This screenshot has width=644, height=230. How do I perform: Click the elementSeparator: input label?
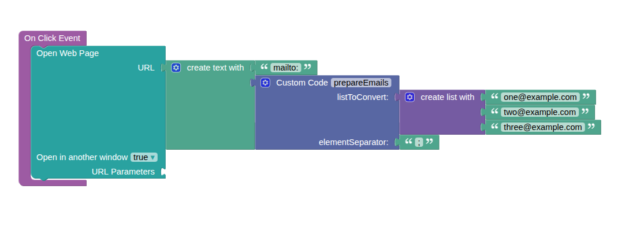click(x=353, y=142)
